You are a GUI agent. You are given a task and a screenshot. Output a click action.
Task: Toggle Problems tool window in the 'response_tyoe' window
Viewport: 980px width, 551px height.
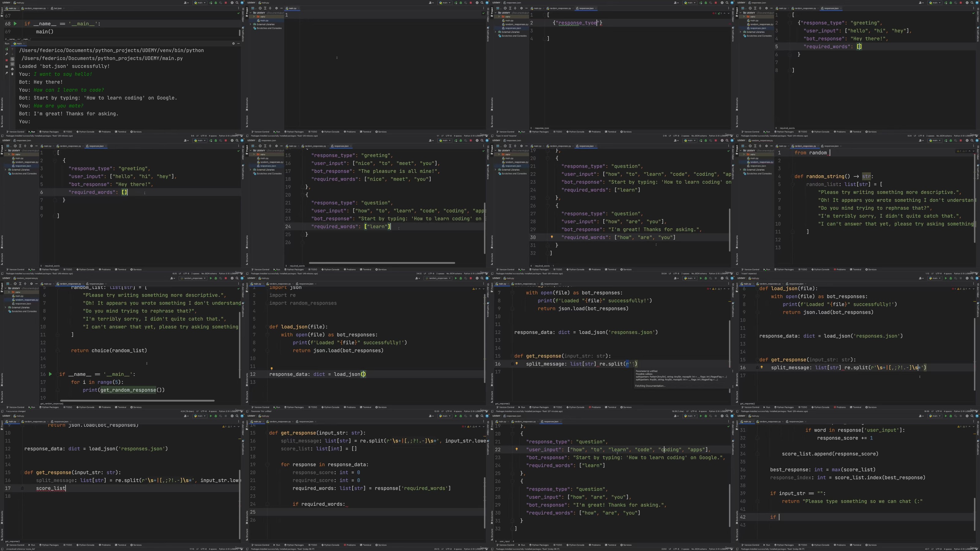[595, 132]
